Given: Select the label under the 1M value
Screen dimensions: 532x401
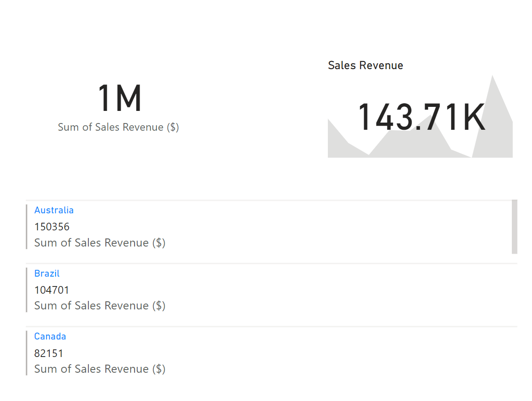Looking at the screenshot, I should coord(118,127).
